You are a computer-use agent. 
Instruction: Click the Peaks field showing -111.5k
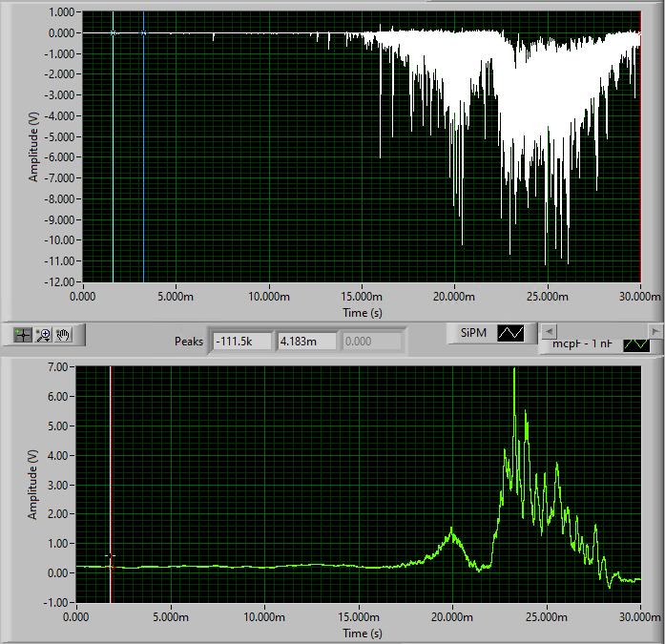coord(242,342)
